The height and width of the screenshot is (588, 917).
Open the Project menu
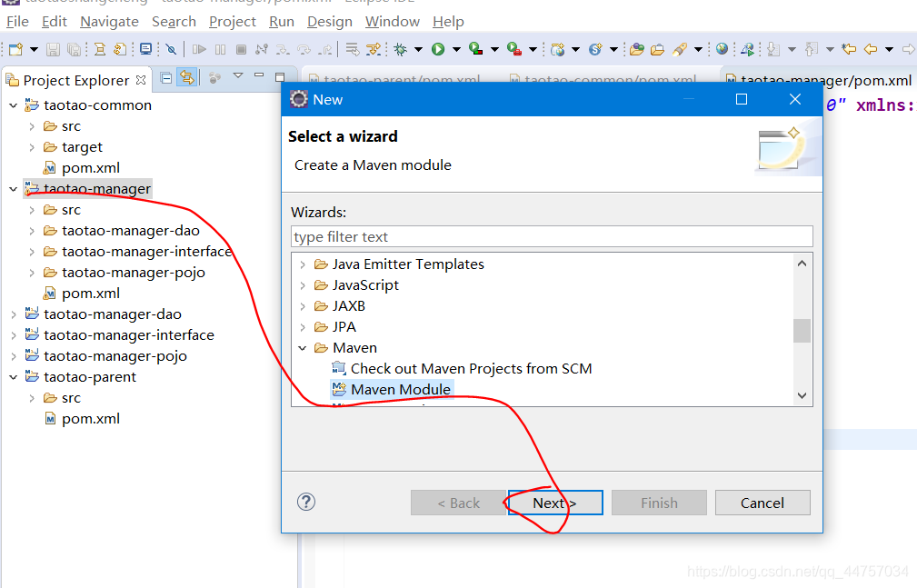click(232, 22)
